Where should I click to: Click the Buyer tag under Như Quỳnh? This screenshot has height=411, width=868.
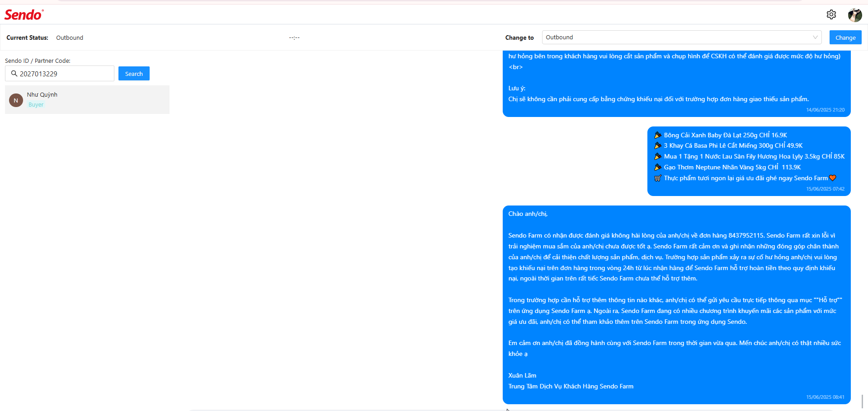[36, 105]
